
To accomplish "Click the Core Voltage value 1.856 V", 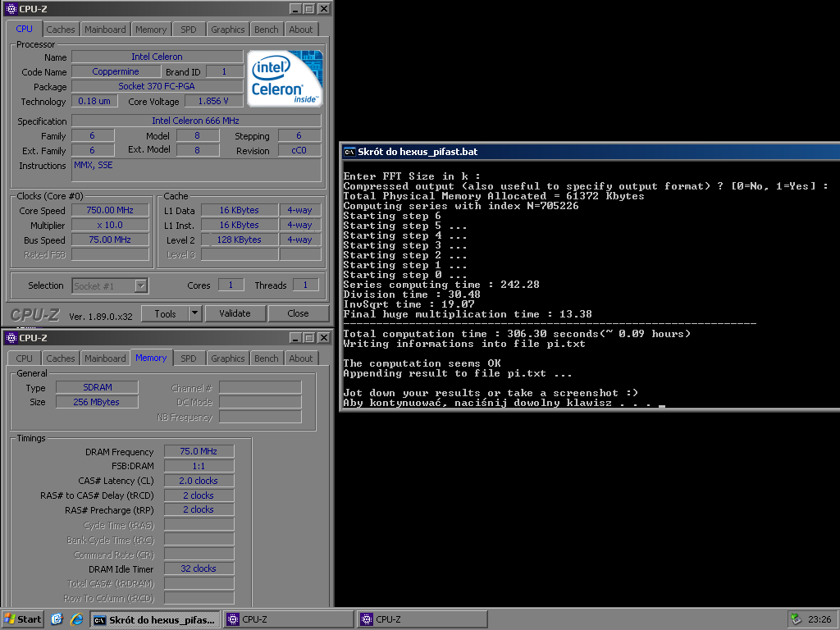I will coord(213,101).
